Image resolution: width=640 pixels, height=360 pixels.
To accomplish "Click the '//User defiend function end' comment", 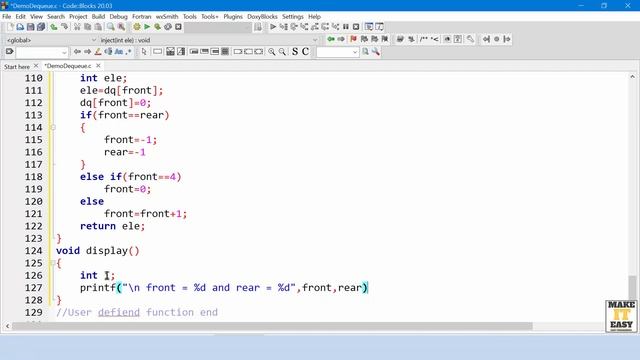I will pos(137,313).
